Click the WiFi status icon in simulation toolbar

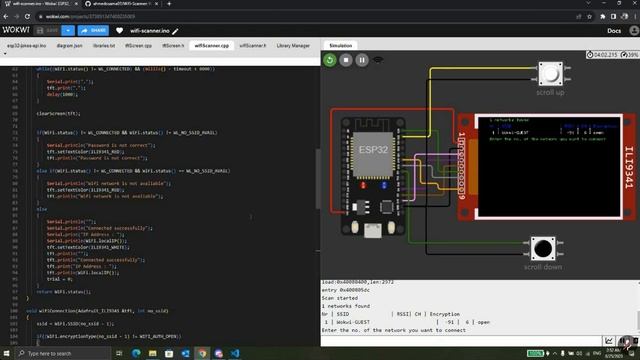pos(378,60)
